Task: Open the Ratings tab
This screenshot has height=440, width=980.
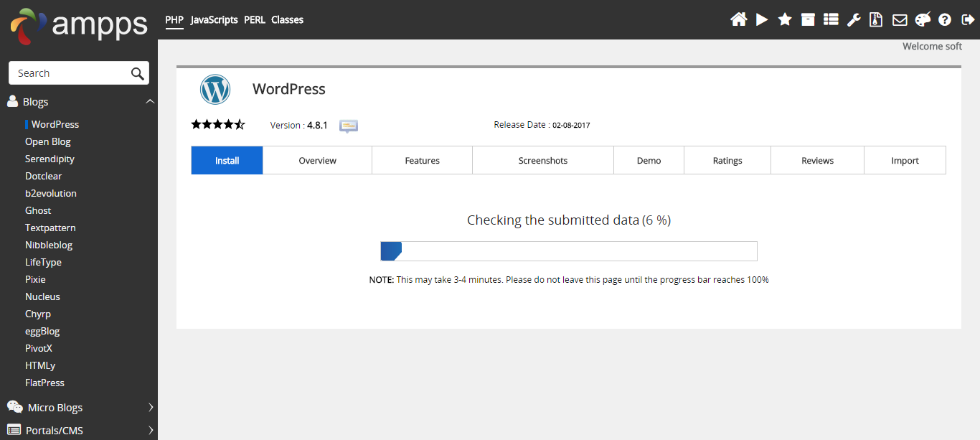Action: coord(727,161)
